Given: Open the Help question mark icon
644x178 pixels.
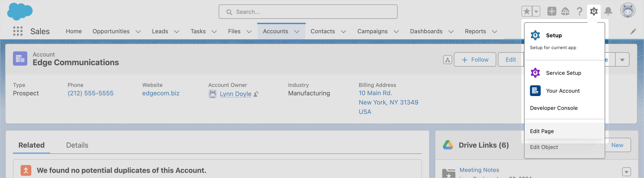Looking at the screenshot, I should [580, 11].
